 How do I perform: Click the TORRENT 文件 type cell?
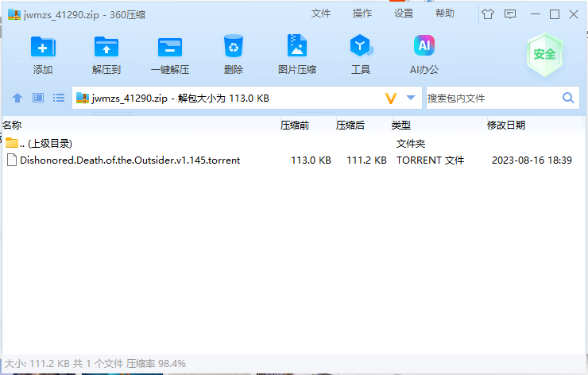click(430, 160)
